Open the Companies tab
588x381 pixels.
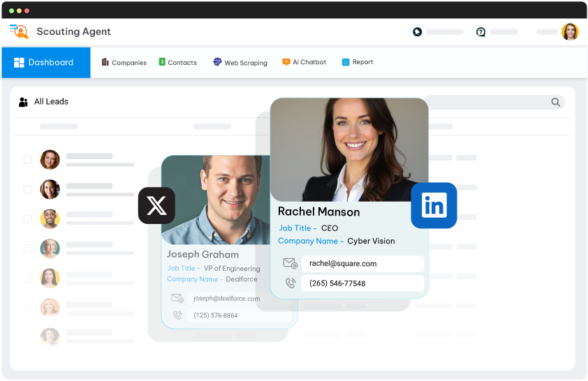[124, 62]
